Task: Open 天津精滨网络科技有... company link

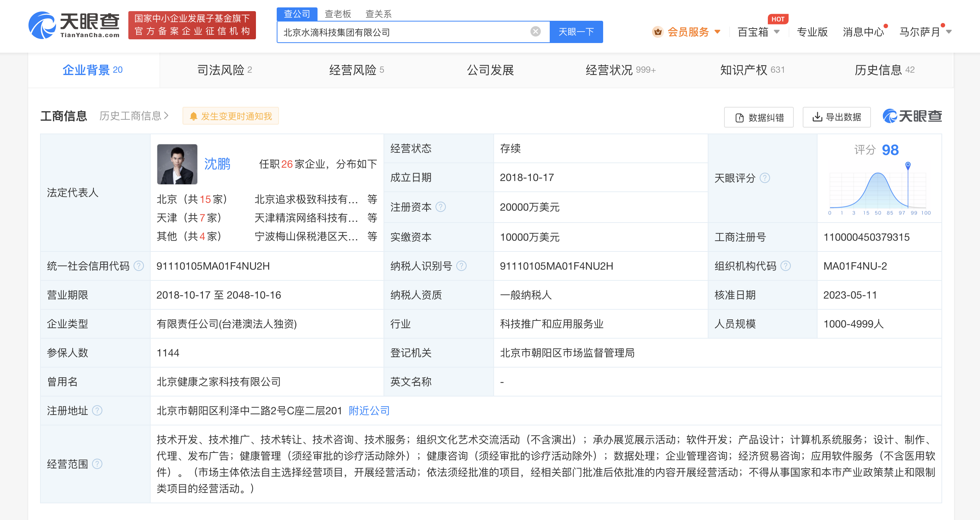Action: pos(306,218)
